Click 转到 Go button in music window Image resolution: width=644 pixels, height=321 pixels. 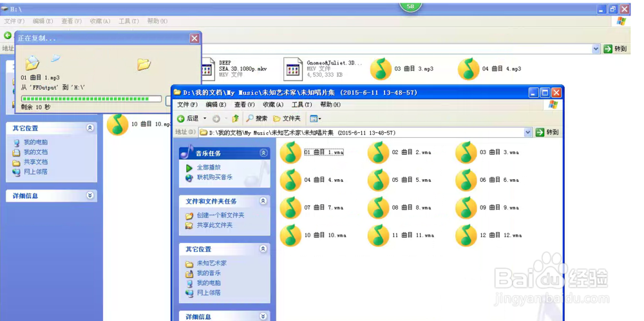(547, 132)
